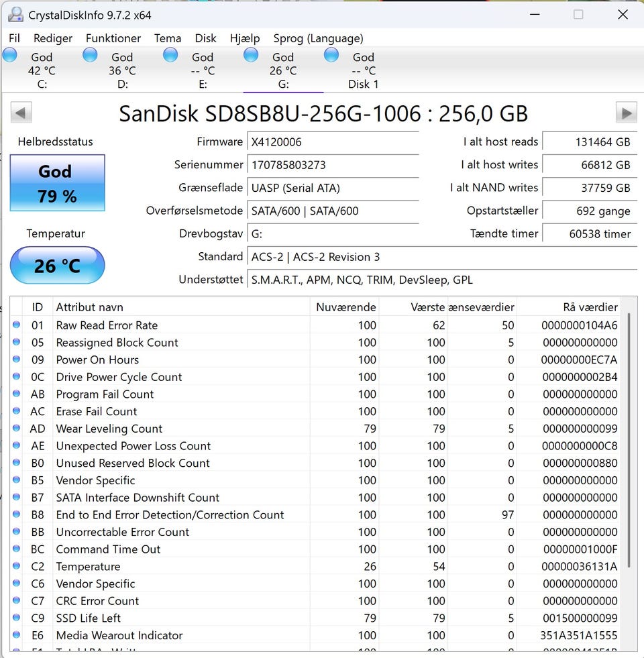This screenshot has height=658, width=644.
Task: Click the 36 °C temperature under D: drive
Action: click(122, 70)
